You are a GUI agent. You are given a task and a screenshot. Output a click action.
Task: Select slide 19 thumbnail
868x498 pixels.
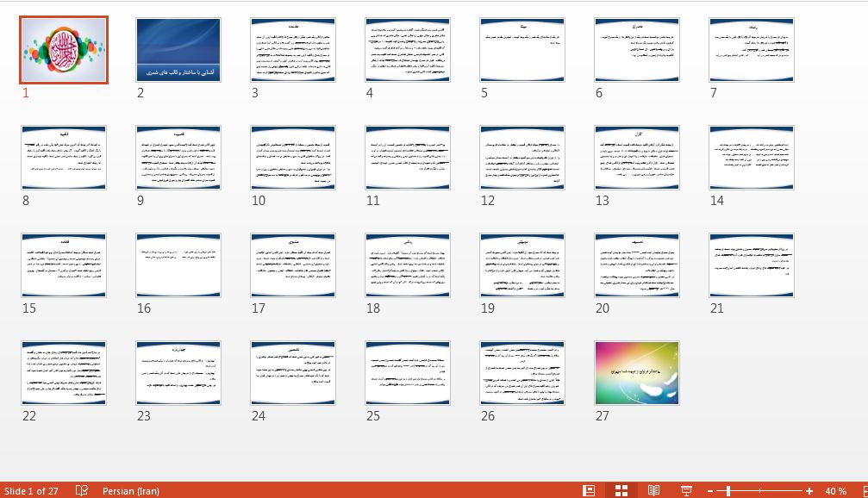pyautogui.click(x=522, y=265)
